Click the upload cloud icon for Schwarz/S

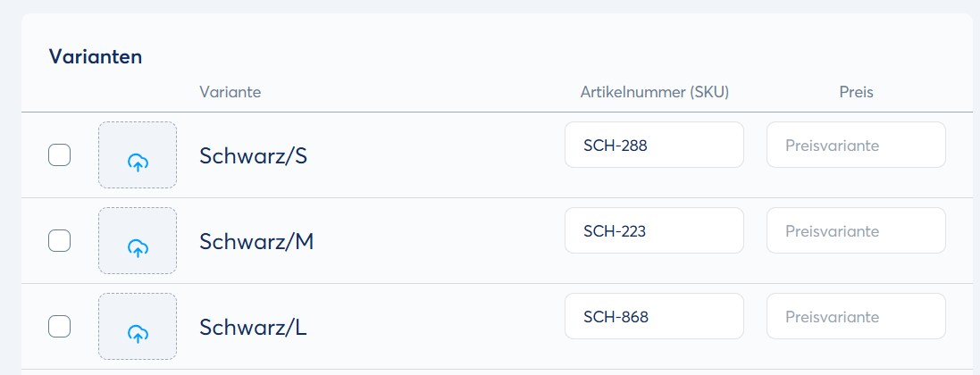(138, 162)
